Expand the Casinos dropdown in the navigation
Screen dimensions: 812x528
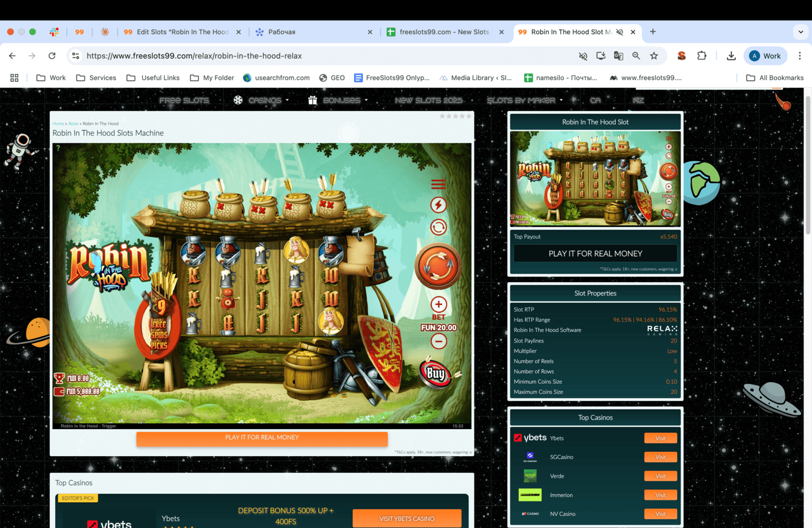tap(265, 100)
